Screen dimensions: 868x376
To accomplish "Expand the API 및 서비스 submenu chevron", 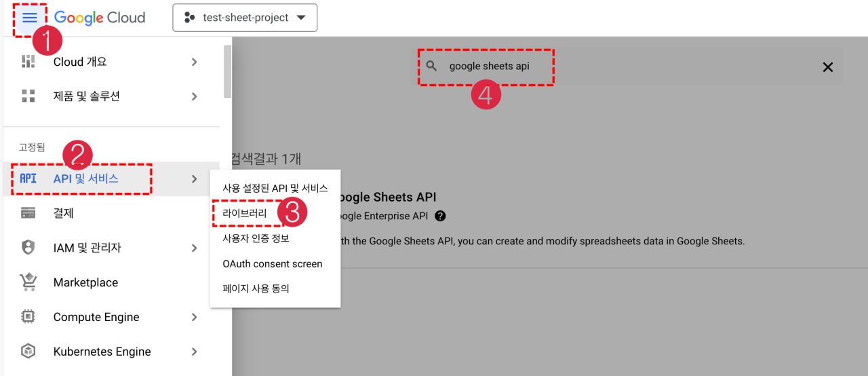I will [194, 178].
